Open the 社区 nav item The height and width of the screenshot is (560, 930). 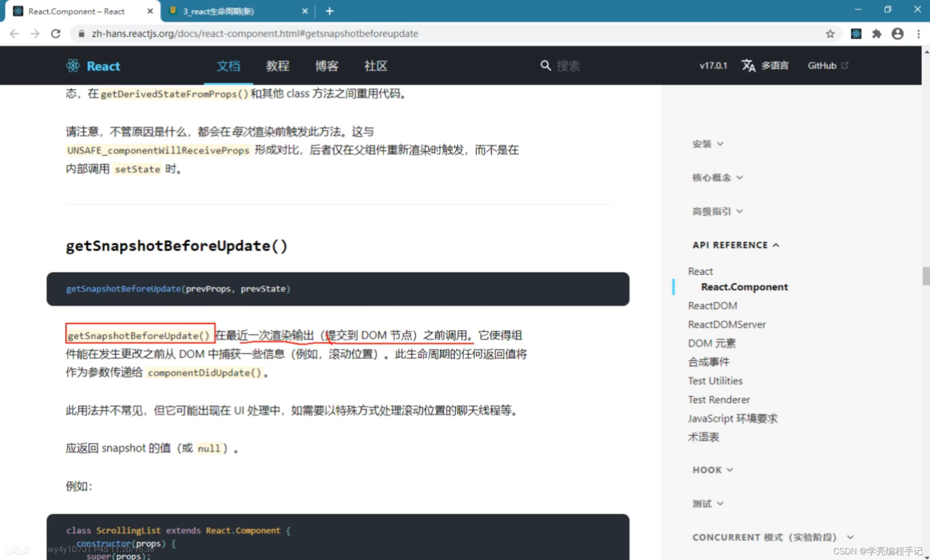tap(376, 66)
